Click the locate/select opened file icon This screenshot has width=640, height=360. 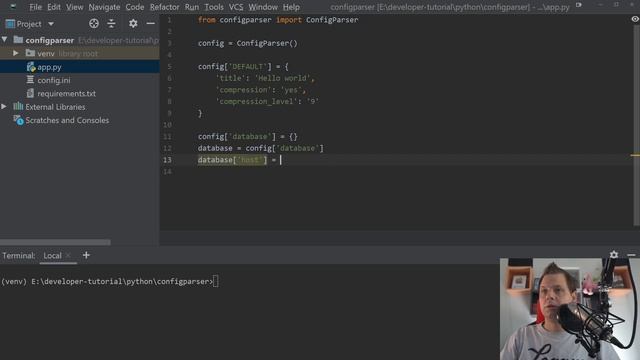tap(94, 24)
